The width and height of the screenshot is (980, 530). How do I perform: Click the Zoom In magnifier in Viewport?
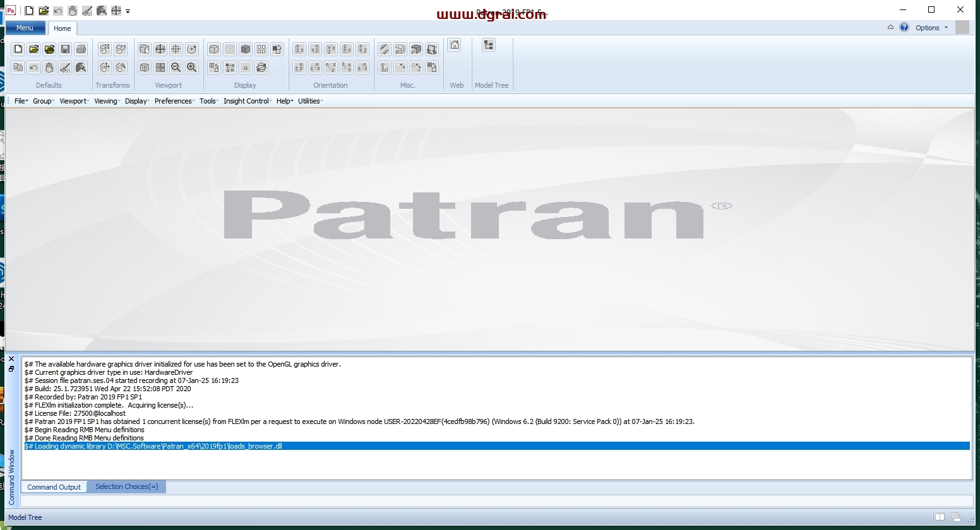[192, 68]
